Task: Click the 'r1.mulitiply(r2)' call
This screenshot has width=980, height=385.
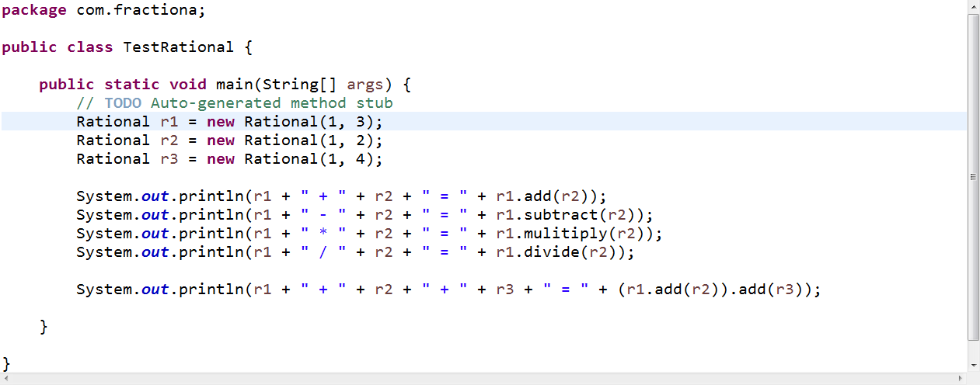Action: tap(570, 234)
